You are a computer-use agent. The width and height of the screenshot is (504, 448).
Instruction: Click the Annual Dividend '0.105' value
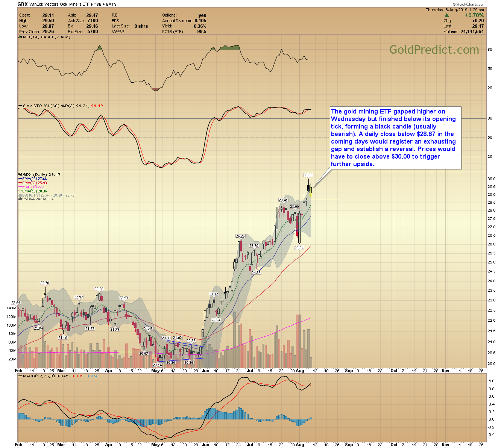[x=200, y=21]
